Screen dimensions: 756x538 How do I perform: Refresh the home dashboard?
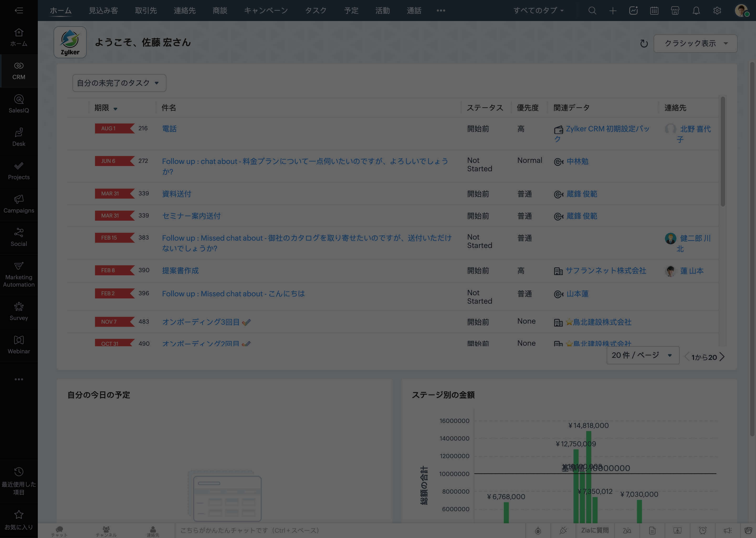[x=643, y=43]
